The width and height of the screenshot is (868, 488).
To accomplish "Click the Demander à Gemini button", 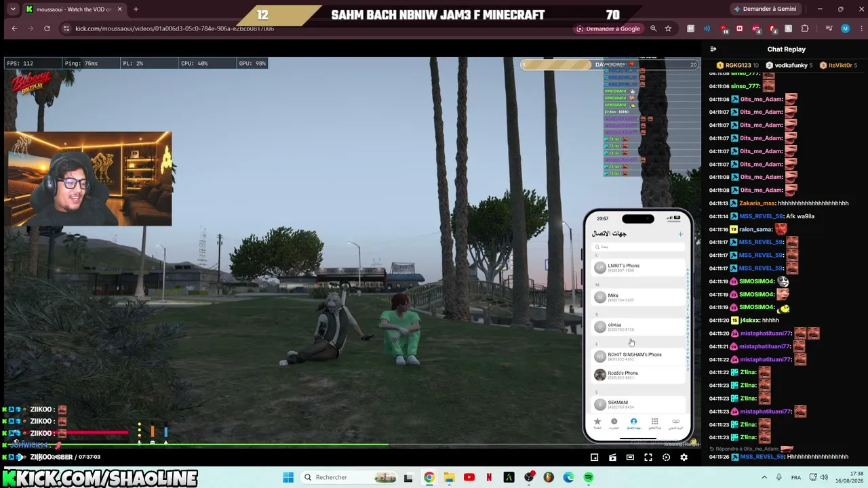I will click(x=765, y=9).
